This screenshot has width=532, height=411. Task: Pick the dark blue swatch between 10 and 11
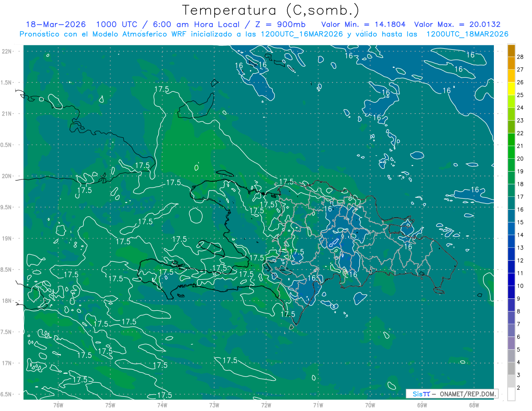[511, 279]
